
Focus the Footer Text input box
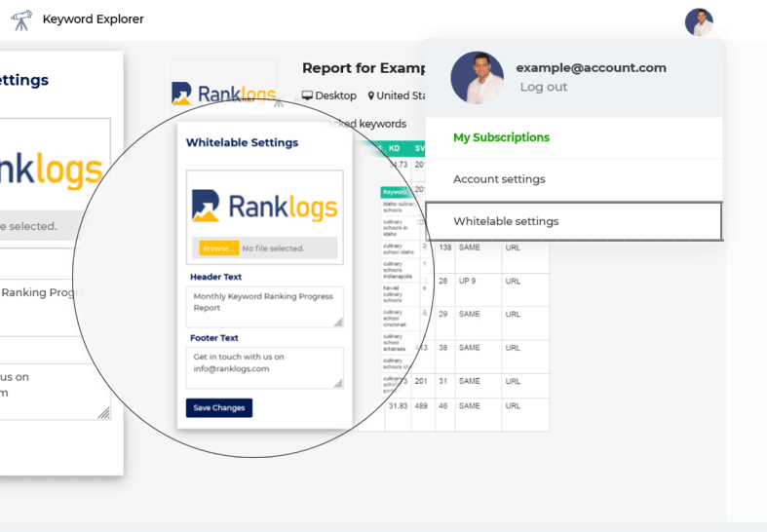tap(265, 368)
